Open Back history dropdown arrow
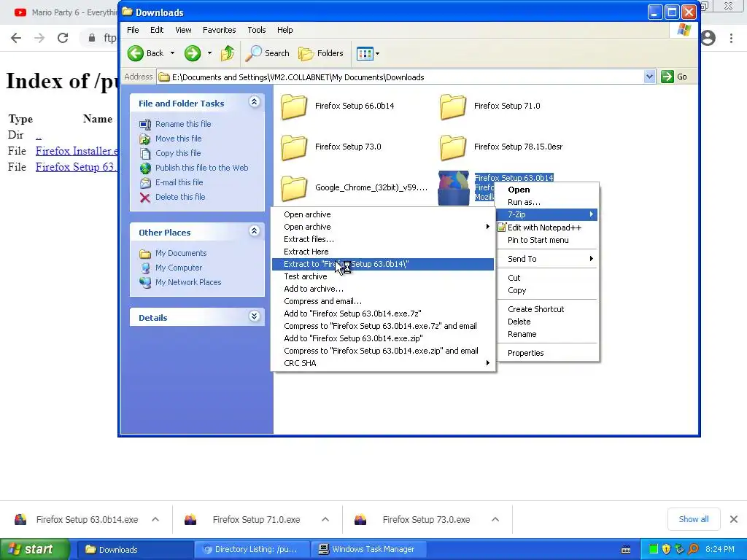 tap(172, 53)
